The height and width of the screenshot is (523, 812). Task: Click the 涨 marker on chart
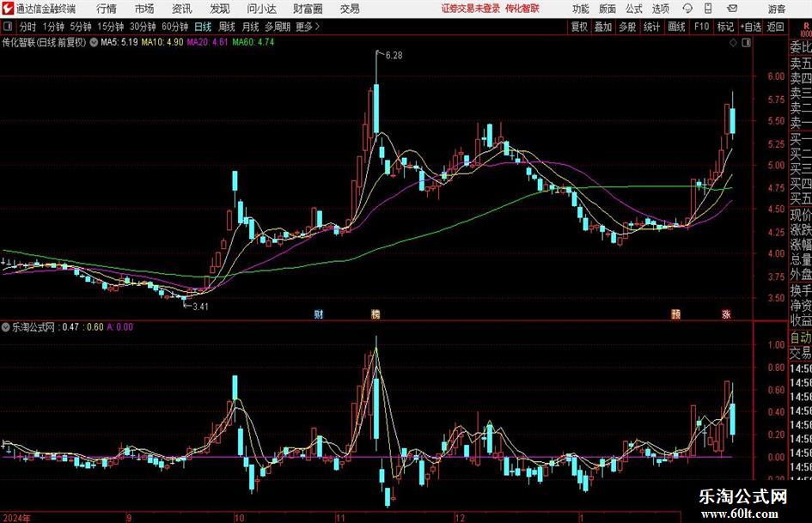[x=727, y=314]
